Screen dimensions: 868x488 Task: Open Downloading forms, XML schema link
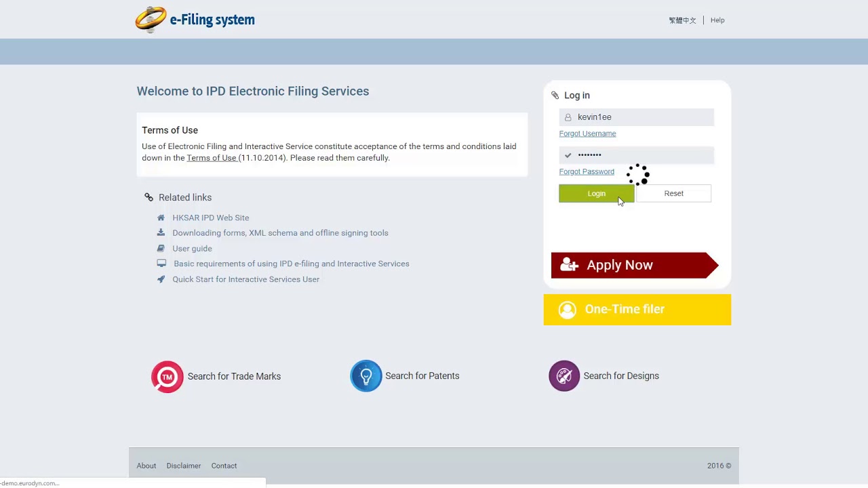pyautogui.click(x=280, y=232)
